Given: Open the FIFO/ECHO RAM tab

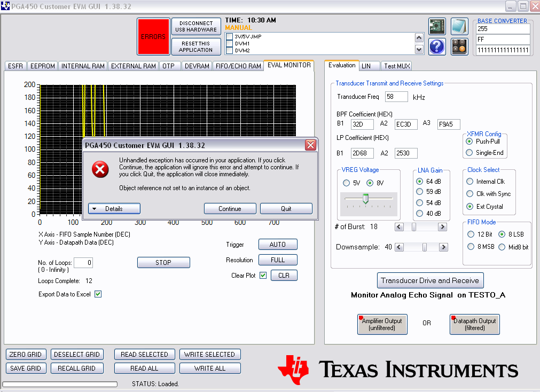Looking at the screenshot, I should 238,66.
